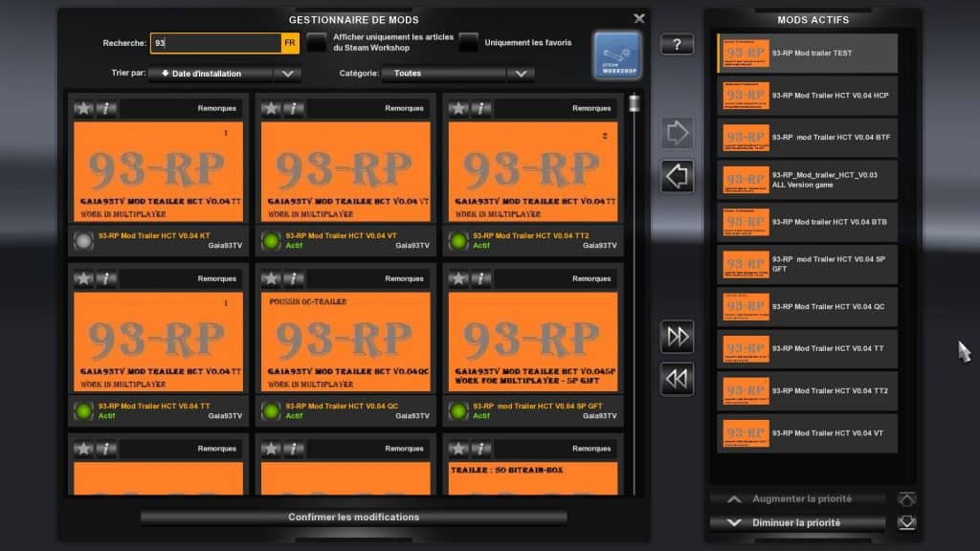980x551 pixels.
Task: Click the move-to-bottom priority icon
Action: click(x=907, y=522)
